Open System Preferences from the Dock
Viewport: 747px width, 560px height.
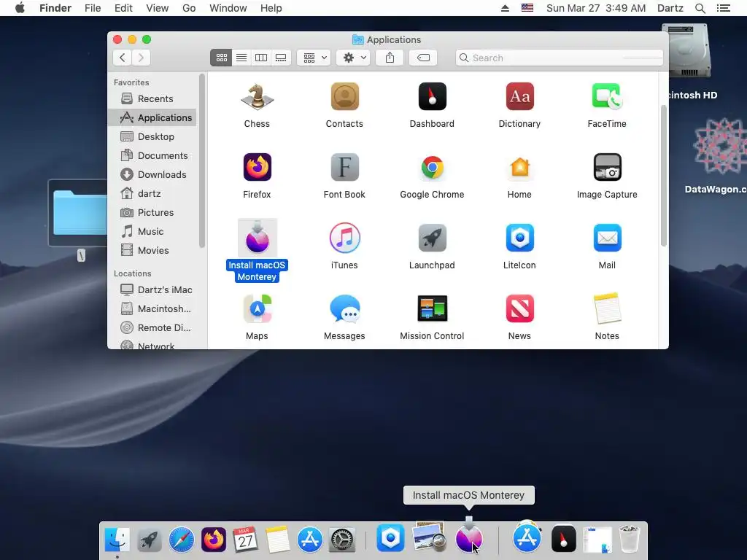tap(341, 540)
